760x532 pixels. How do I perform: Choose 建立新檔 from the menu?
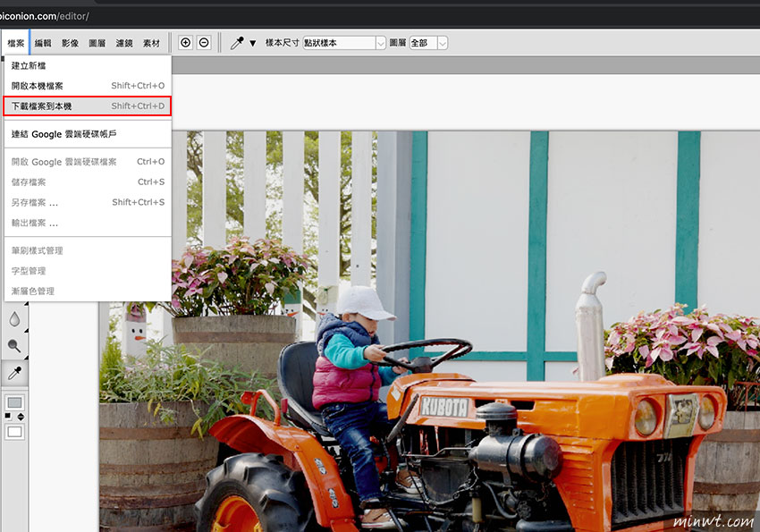pyautogui.click(x=88, y=65)
